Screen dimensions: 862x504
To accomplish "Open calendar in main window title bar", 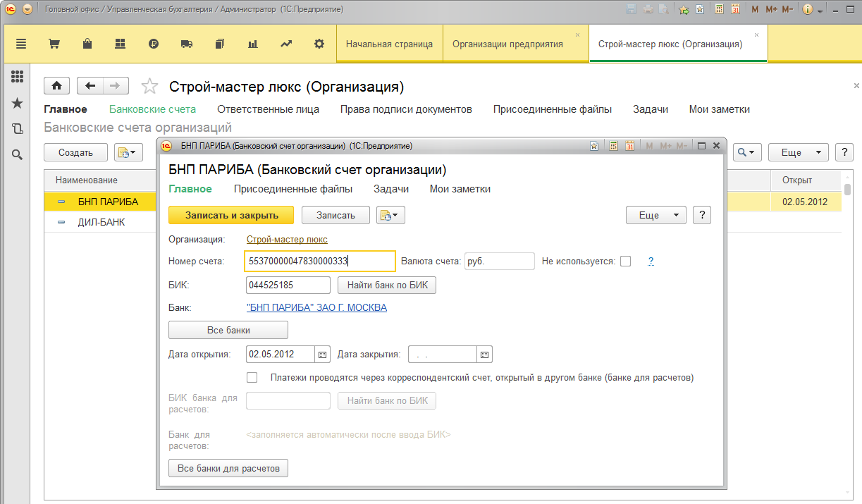I will (736, 10).
